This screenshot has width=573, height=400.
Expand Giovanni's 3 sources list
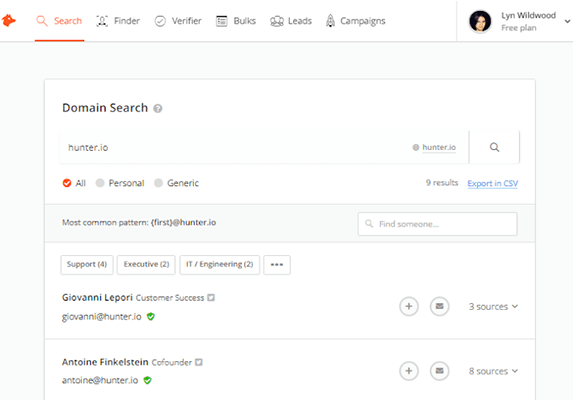[493, 306]
